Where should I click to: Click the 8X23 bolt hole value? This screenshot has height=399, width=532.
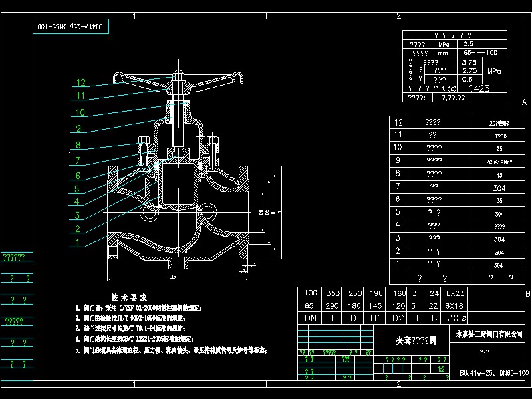(455, 293)
